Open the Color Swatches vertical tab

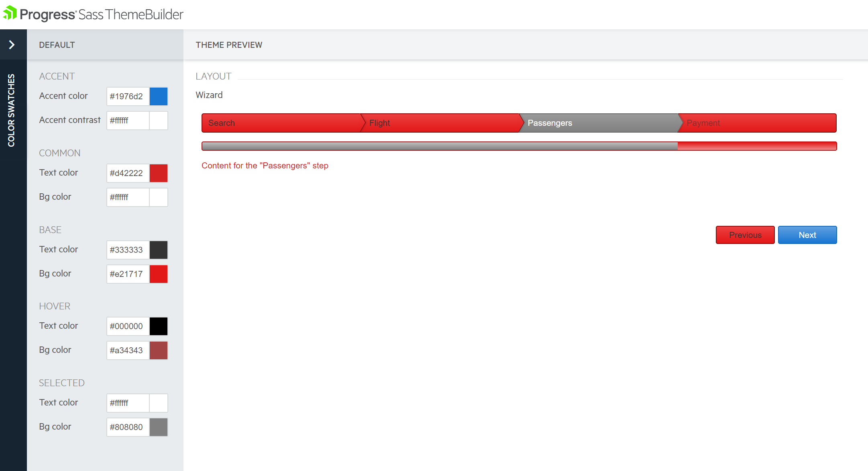tap(12, 110)
